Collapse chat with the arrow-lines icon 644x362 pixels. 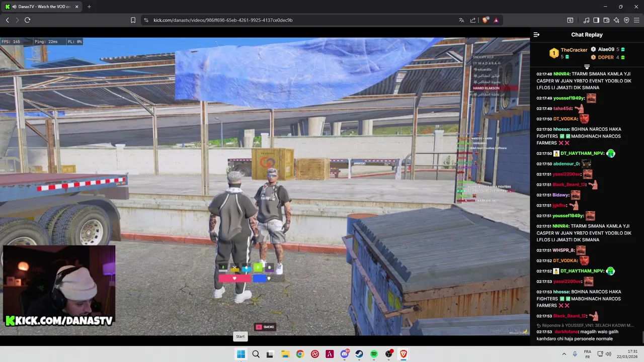pos(536,35)
